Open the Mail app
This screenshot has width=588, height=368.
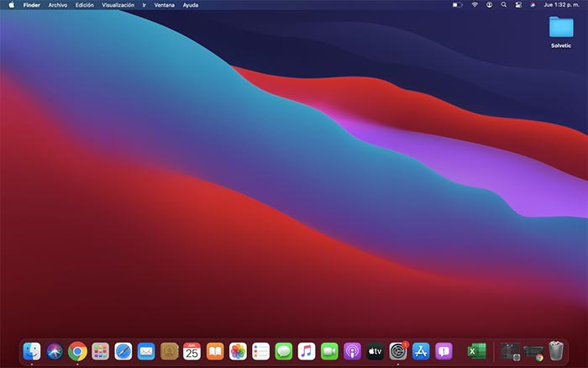146,351
